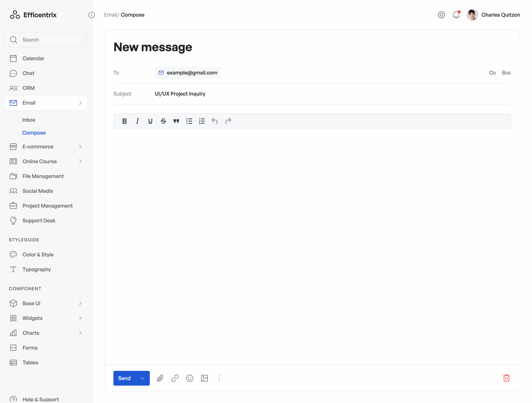
Task: Open the emoji picker
Action: [x=190, y=378]
